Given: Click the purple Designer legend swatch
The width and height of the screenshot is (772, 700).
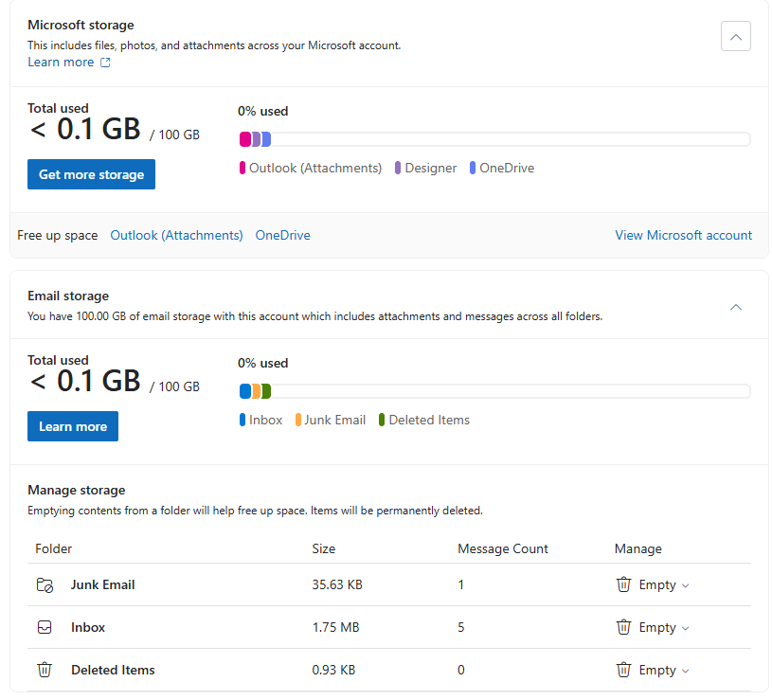Looking at the screenshot, I should pos(398,168).
